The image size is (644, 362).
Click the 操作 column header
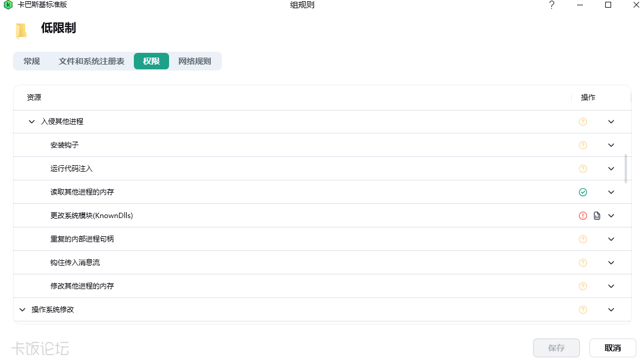pos(588,98)
